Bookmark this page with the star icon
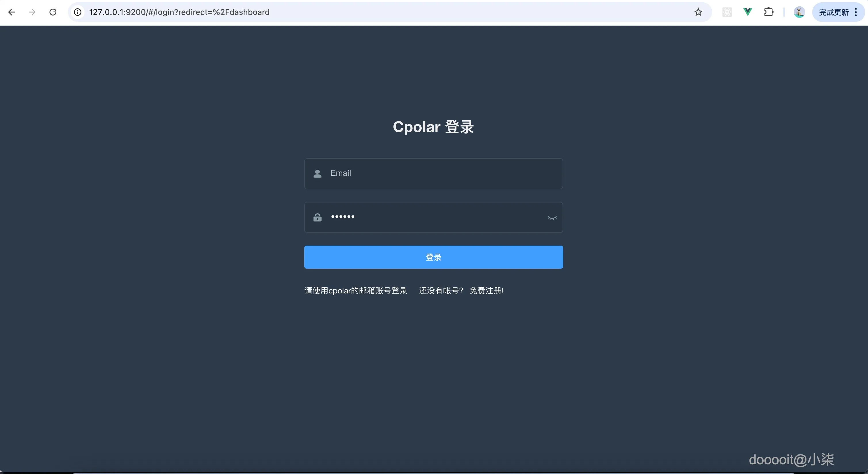This screenshot has width=868, height=474. point(698,12)
